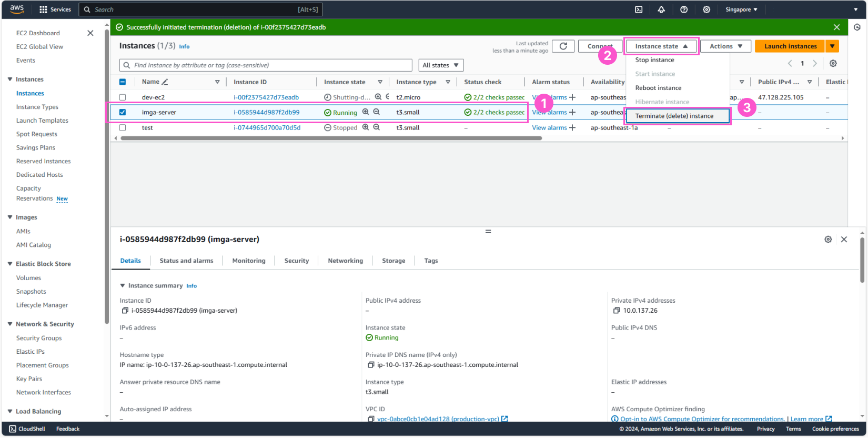This screenshot has width=868, height=438.
Task: Click the Launch instances button
Action: (x=790, y=46)
